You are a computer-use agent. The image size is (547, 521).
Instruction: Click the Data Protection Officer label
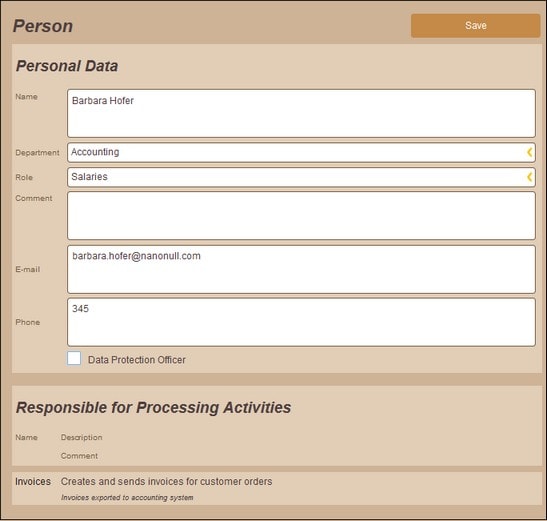coord(137,360)
